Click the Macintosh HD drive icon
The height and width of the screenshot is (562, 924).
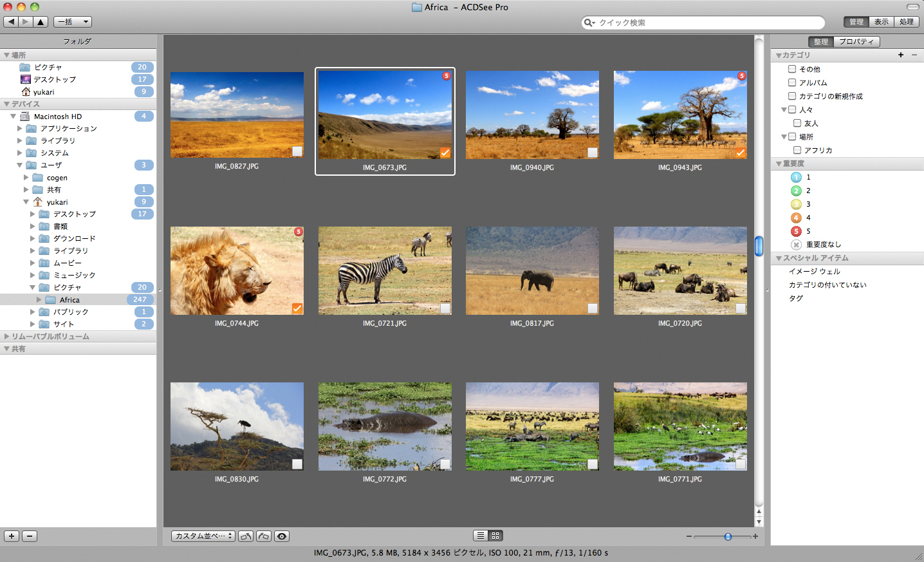click(25, 117)
